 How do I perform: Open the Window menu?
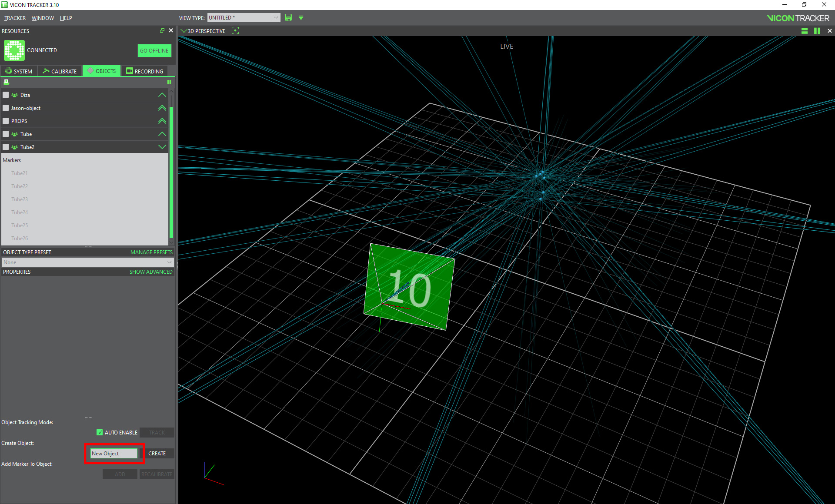43,18
